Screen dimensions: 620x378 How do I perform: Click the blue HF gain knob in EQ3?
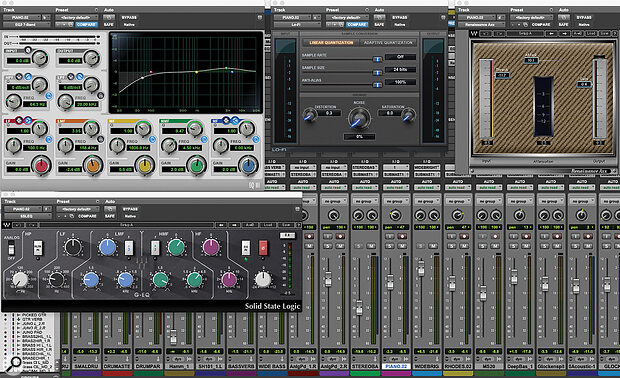point(248,165)
